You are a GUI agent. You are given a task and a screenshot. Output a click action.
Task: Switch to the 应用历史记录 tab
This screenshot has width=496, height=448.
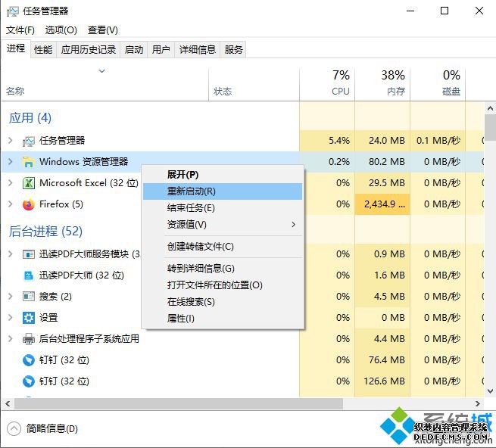tap(89, 50)
